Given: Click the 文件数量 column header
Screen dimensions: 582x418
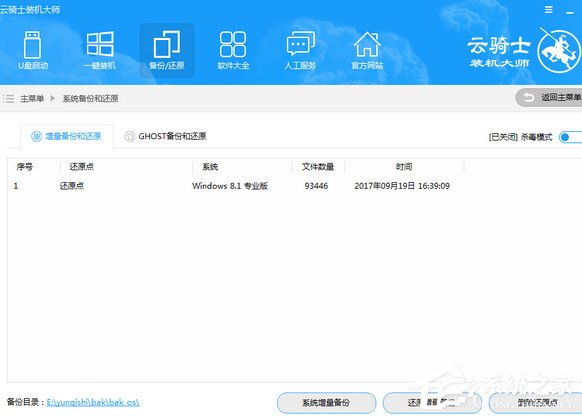Looking at the screenshot, I should tap(318, 167).
